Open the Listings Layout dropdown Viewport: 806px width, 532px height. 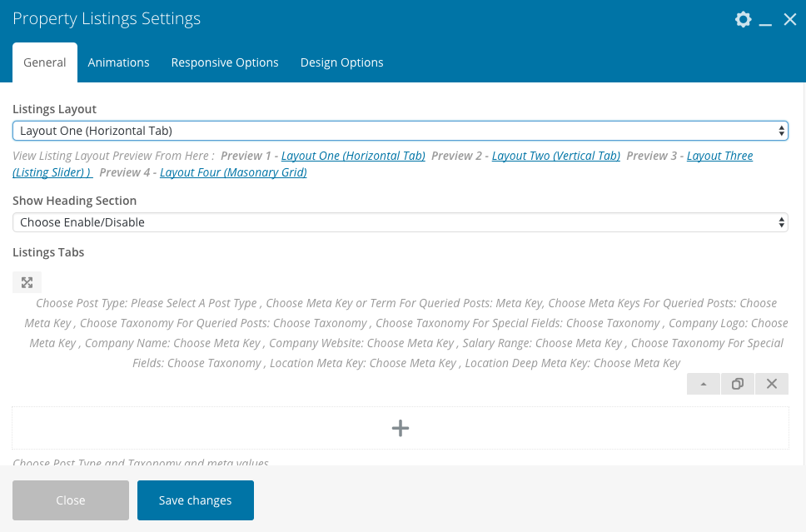[x=400, y=131]
